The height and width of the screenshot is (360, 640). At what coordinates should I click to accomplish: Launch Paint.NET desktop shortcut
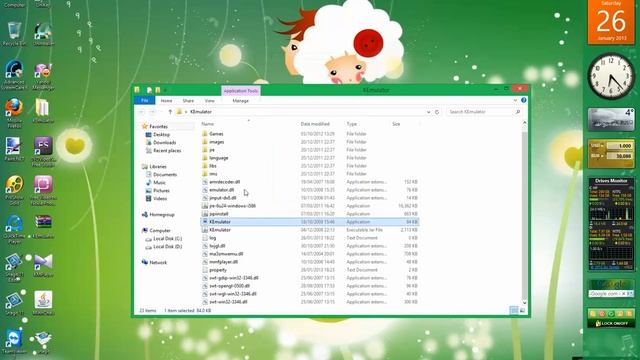(x=14, y=149)
